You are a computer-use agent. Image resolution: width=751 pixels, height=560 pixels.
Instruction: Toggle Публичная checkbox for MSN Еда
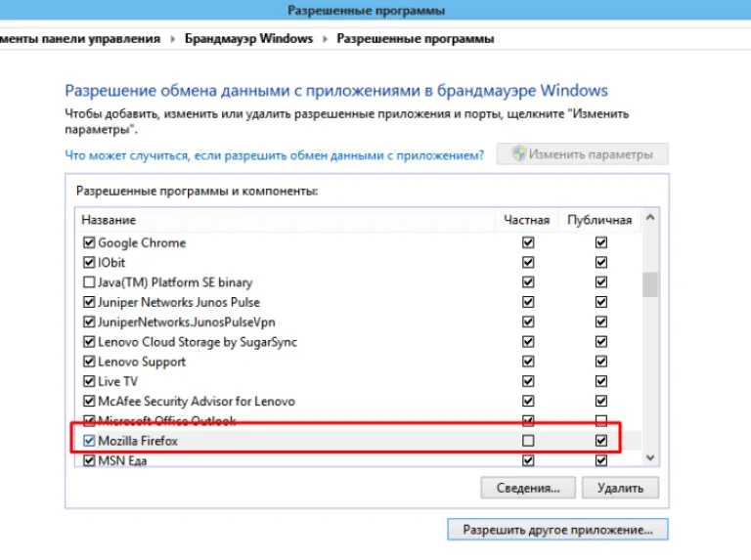pos(601,460)
